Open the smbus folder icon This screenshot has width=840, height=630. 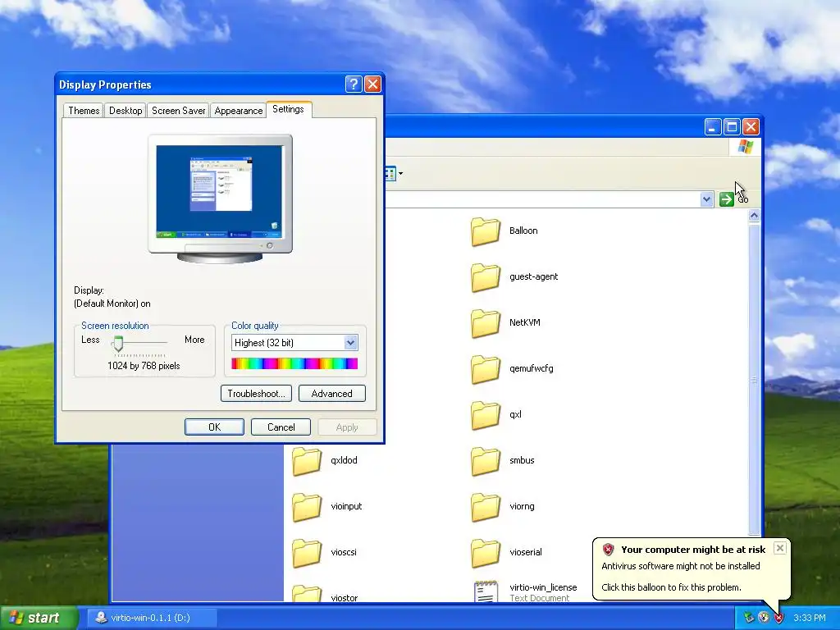click(x=486, y=461)
